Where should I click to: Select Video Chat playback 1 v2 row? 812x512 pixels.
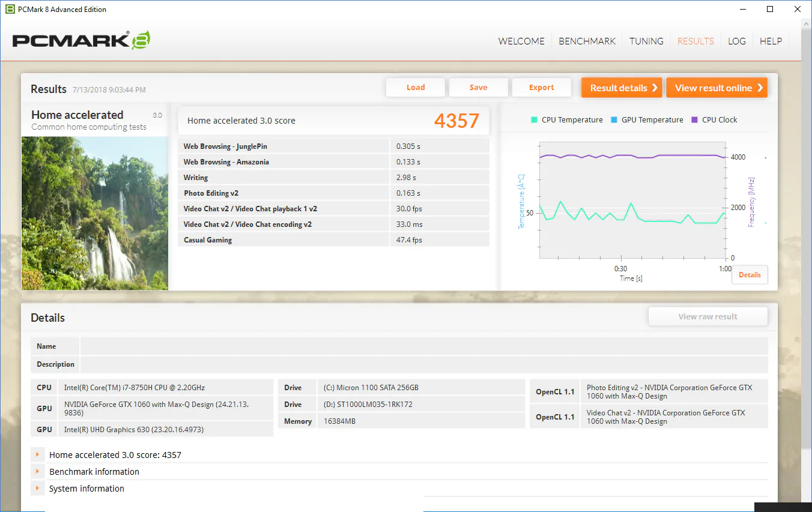click(x=334, y=209)
